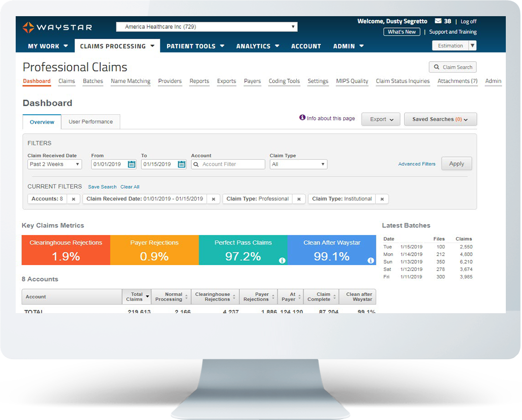Open the mail envelope messages icon
Image resolution: width=522 pixels, height=420 pixels.
(x=438, y=21)
